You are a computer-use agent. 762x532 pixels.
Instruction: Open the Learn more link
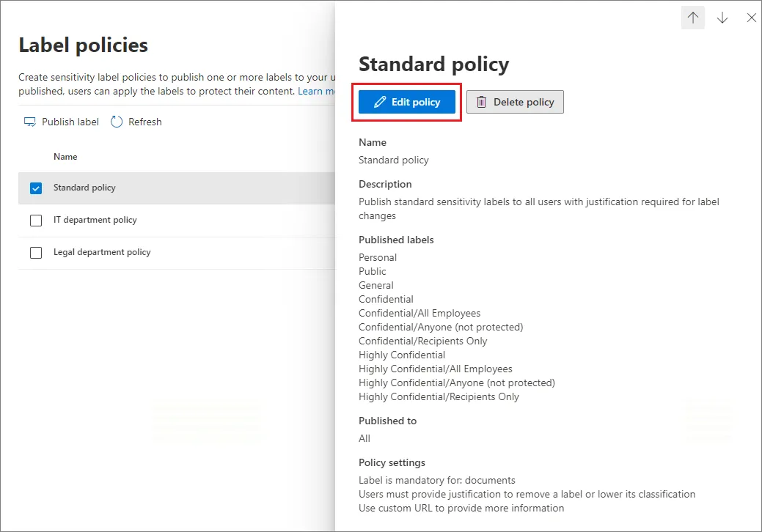point(316,91)
